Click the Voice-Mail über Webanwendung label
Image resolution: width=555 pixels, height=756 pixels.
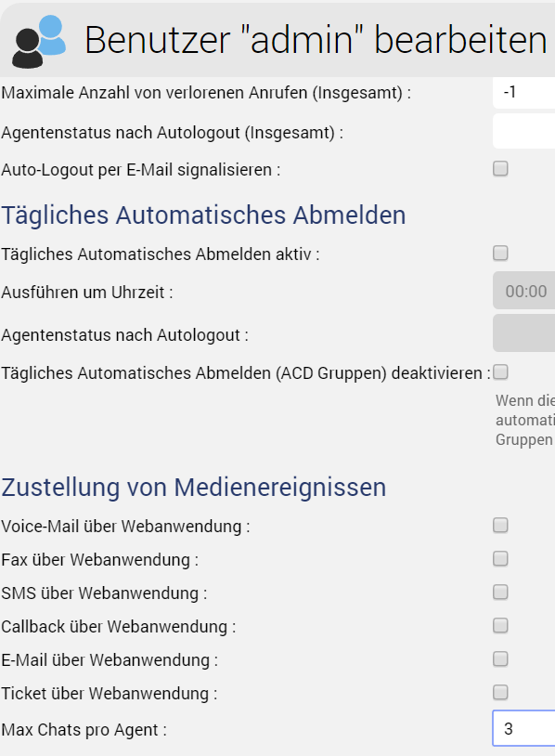tap(125, 526)
